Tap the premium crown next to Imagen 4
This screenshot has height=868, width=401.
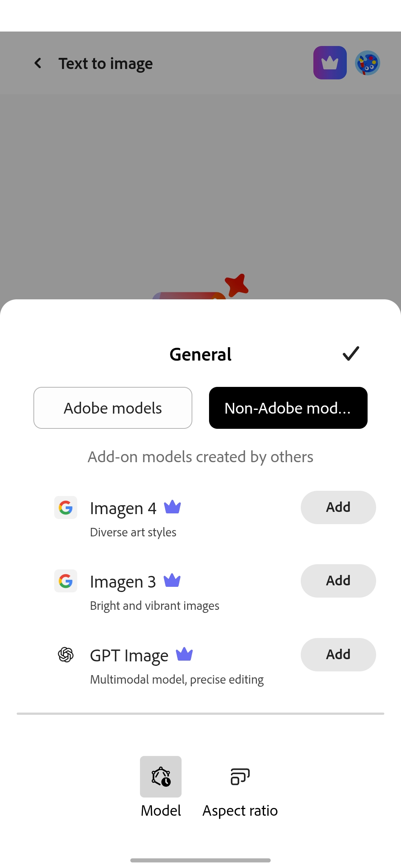(x=172, y=507)
